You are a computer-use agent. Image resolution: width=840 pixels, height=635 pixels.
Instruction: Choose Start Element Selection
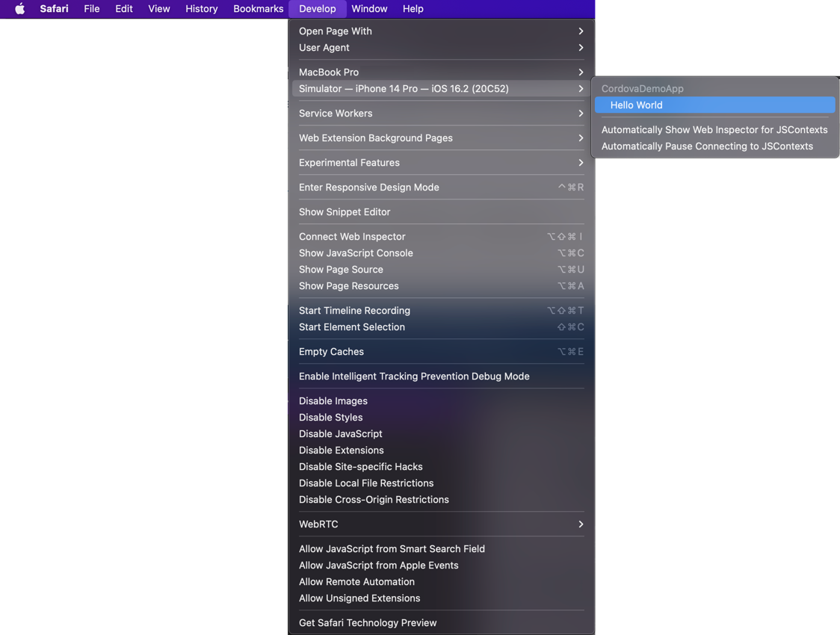tap(442, 327)
